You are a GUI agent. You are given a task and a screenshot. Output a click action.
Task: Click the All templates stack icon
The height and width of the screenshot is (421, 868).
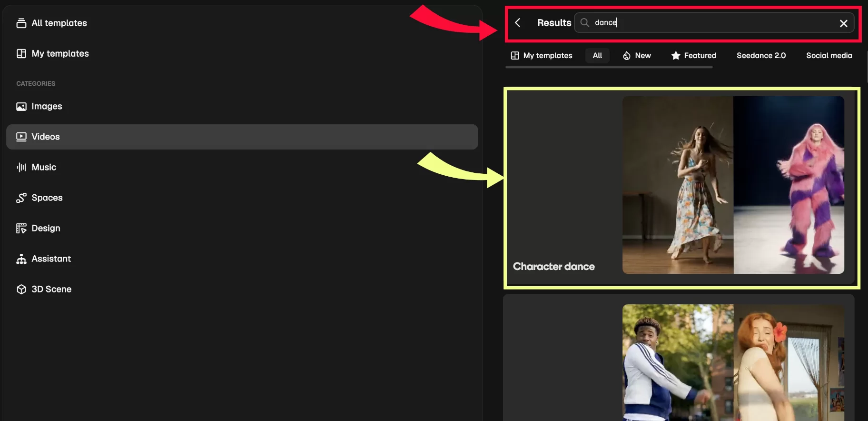coord(21,23)
